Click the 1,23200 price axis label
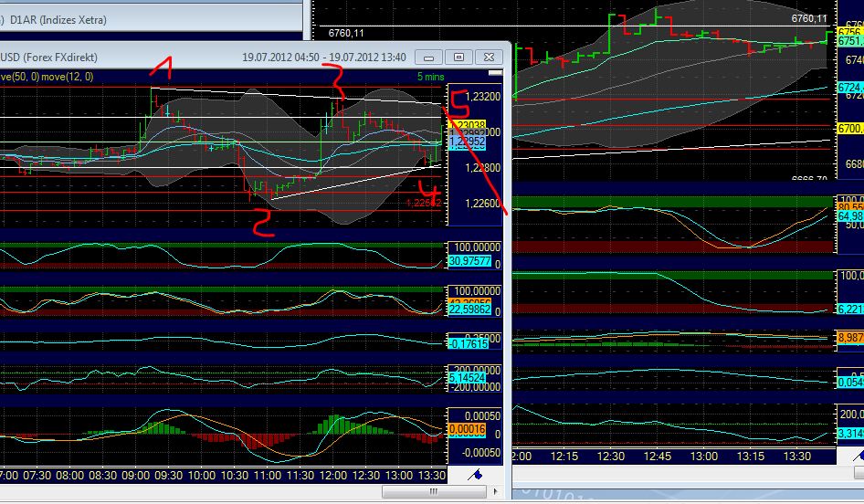The height and width of the screenshot is (504, 864). (x=483, y=97)
